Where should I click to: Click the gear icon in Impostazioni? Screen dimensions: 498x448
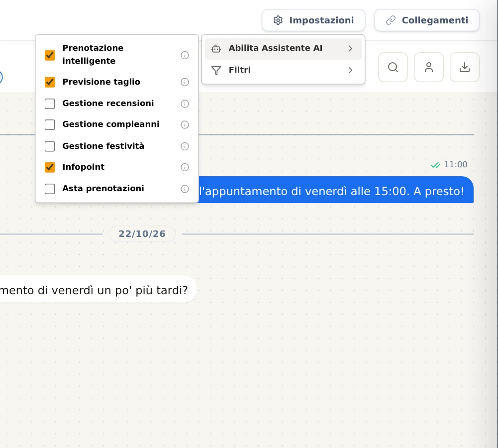point(278,20)
